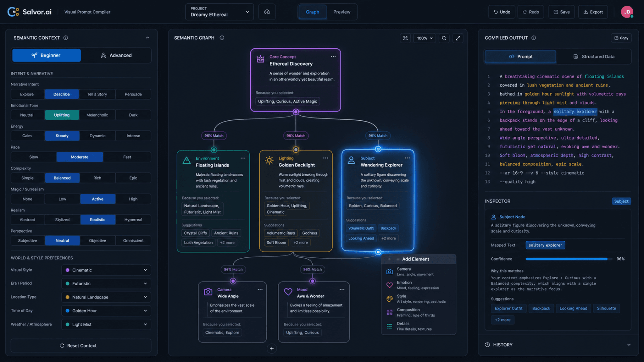The width and height of the screenshot is (644, 362).
Task: Add Style element palette icon
Action: coord(390,299)
